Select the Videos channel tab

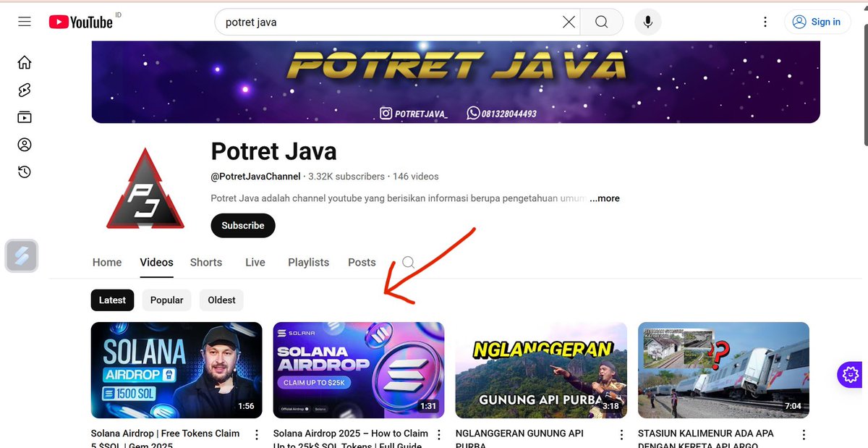pos(157,262)
